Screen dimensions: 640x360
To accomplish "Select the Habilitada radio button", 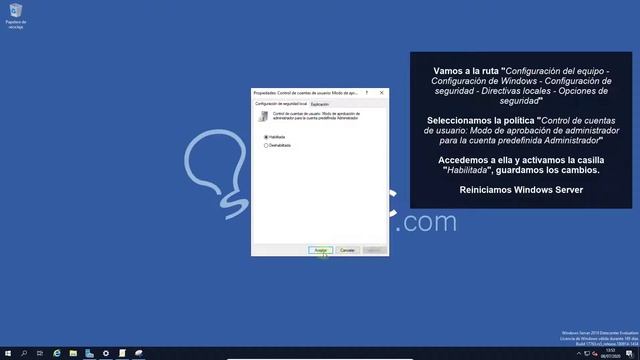I will pyautogui.click(x=266, y=137).
